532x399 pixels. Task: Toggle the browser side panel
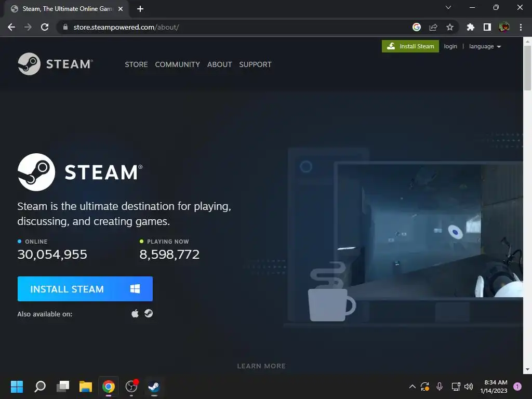click(487, 27)
